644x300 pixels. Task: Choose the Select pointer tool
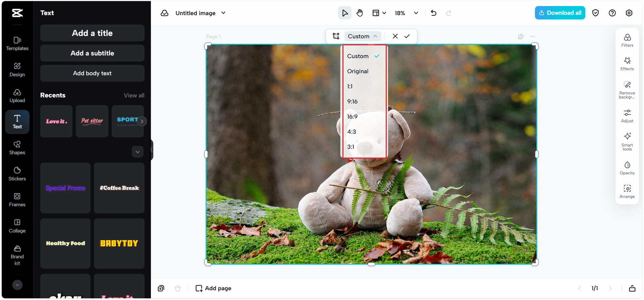[x=344, y=13]
